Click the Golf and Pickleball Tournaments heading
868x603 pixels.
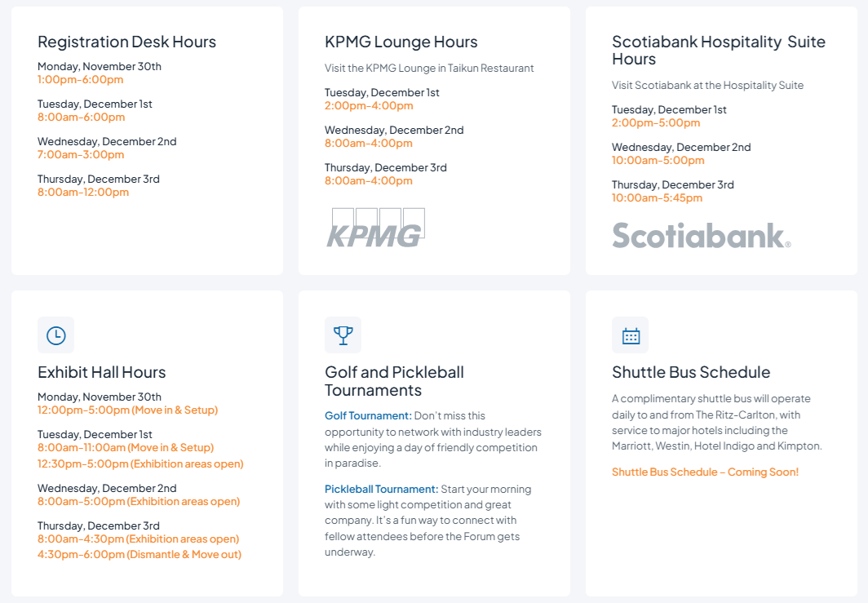pyautogui.click(x=394, y=381)
